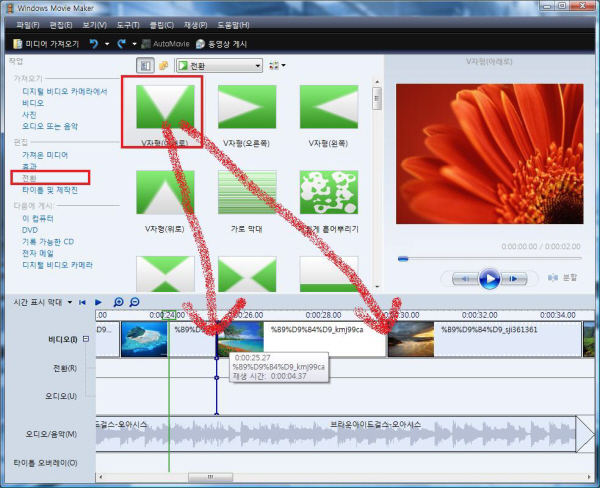600x488 pixels.
Task: Open the undo history dropdown arrow
Action: pos(107,44)
